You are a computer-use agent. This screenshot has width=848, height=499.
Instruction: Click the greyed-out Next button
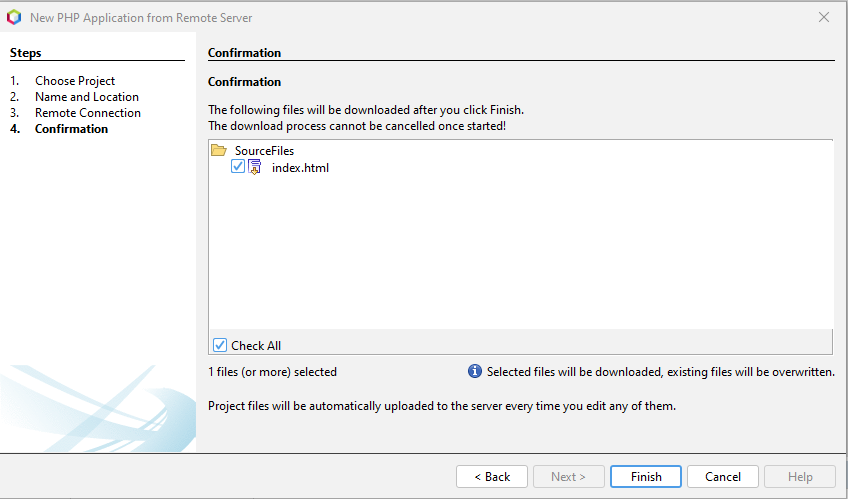[x=568, y=477]
